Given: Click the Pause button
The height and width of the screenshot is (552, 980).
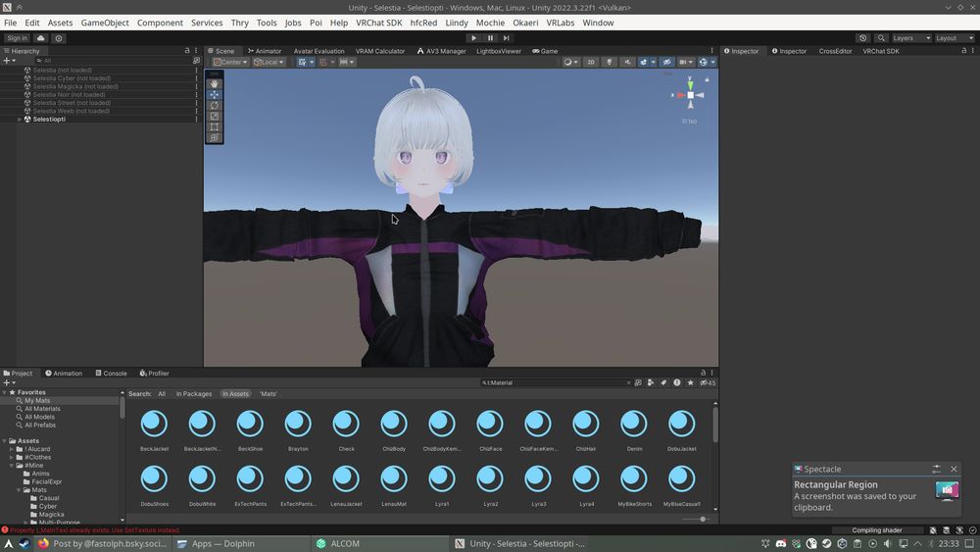Looking at the screenshot, I should click(x=490, y=38).
